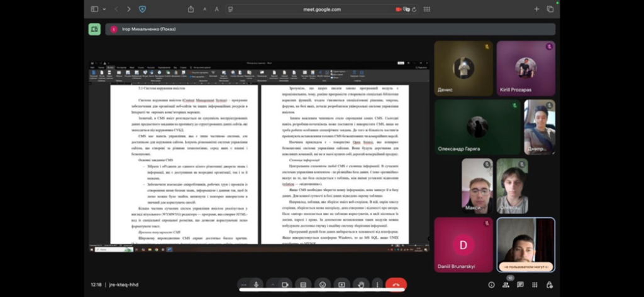Viewport: 644px width, 297px height.
Task: Click the shared Word document presentation
Action: [260, 157]
